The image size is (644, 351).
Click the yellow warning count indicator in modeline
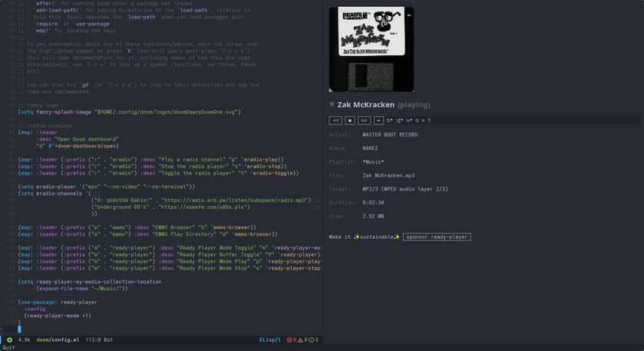click(302, 340)
